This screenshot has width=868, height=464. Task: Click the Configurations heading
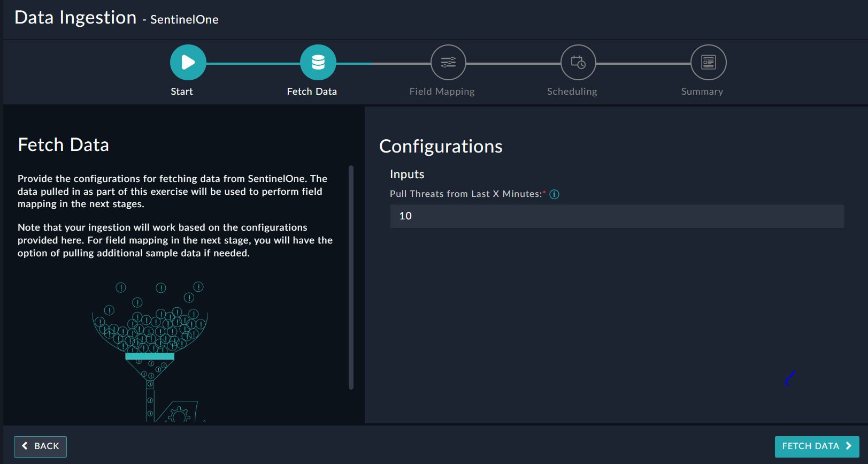click(441, 147)
